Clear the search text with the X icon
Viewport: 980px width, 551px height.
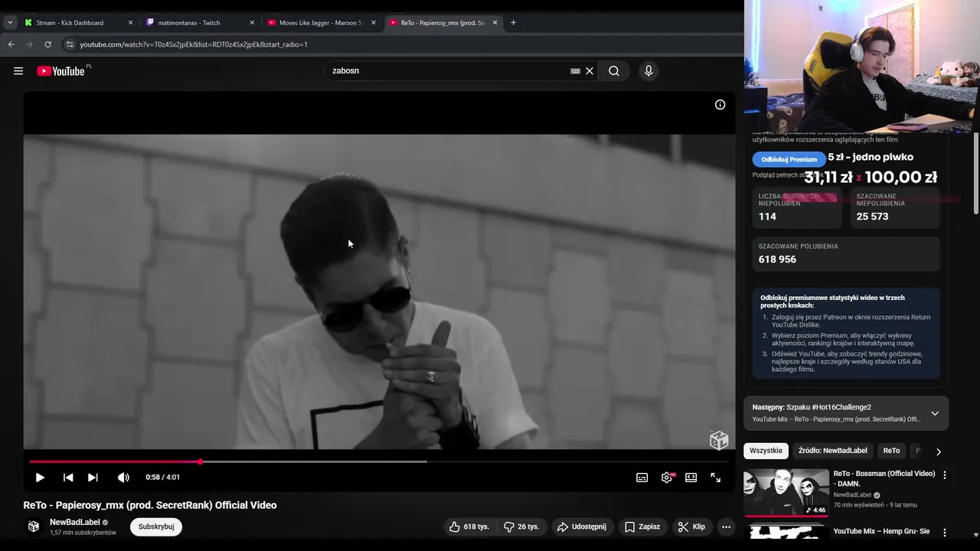pos(590,71)
